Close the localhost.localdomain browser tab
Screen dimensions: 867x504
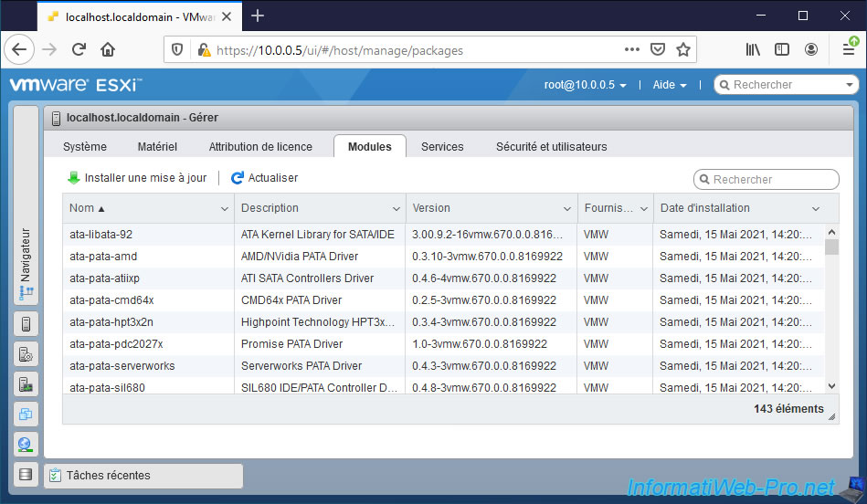coord(227,16)
